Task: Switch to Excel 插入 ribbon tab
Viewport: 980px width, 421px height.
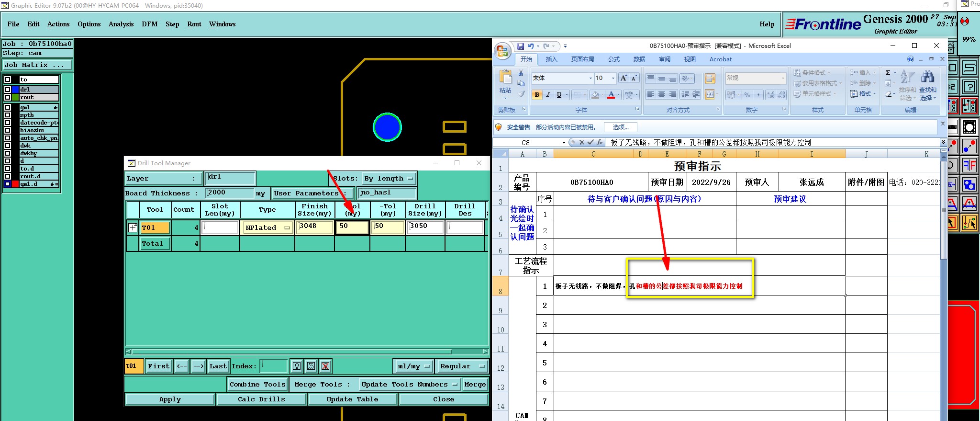Action: point(552,59)
